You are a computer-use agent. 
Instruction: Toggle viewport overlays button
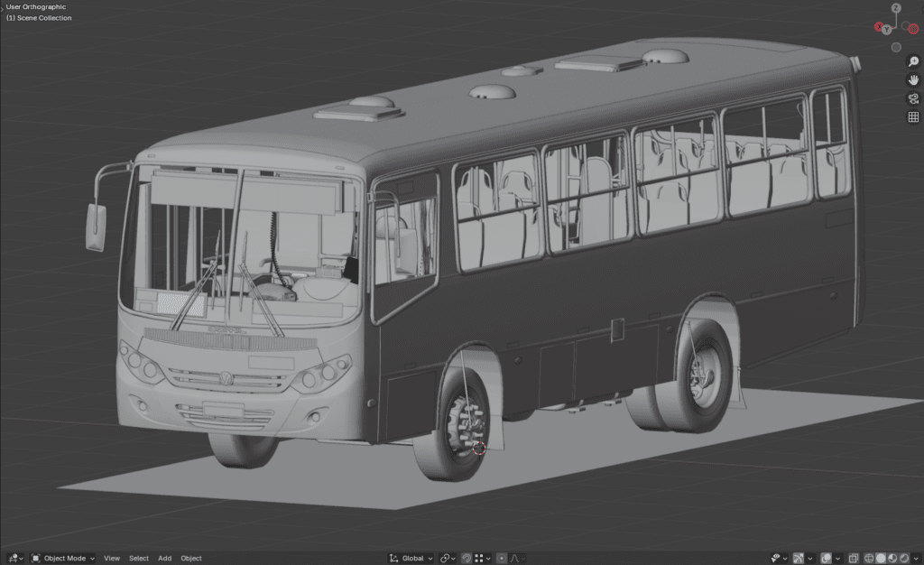coord(826,558)
